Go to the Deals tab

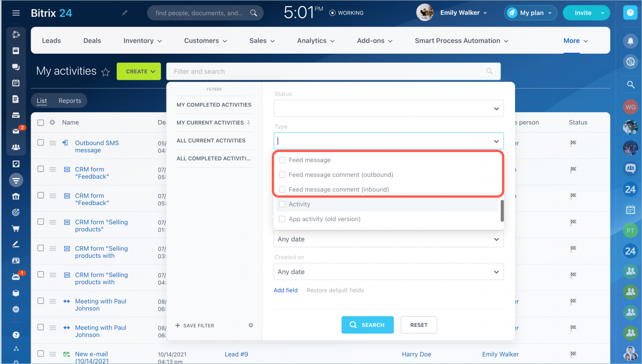coord(92,41)
